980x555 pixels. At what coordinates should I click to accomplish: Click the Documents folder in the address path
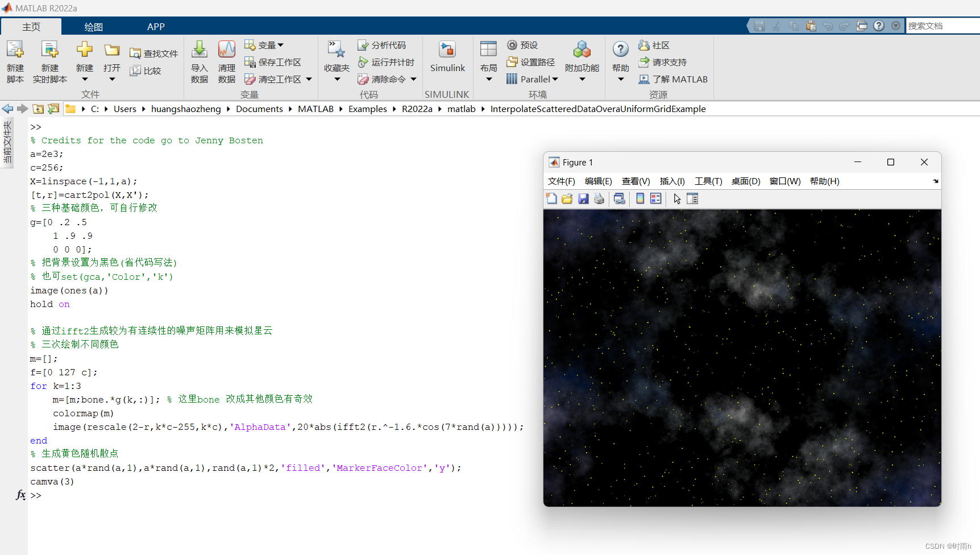[x=259, y=109]
